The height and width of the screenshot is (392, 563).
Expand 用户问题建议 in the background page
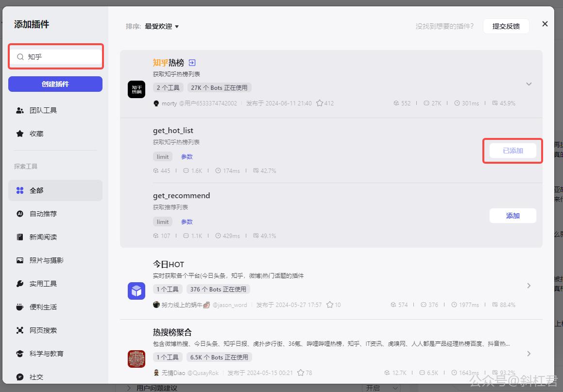[x=129, y=388]
